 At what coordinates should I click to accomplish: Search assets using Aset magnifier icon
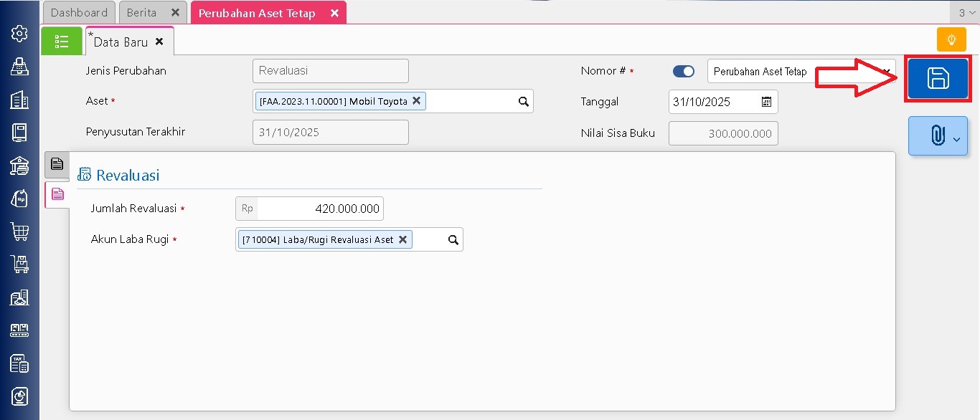tap(524, 102)
